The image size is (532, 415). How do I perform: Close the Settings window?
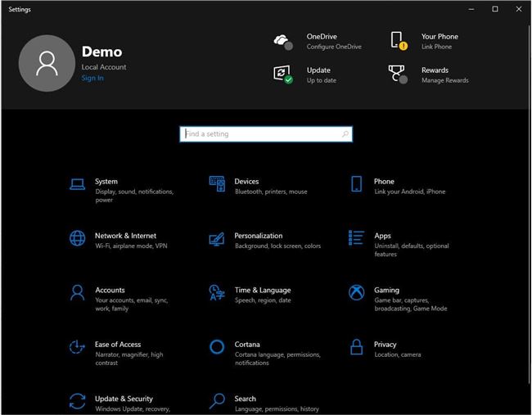tap(519, 9)
